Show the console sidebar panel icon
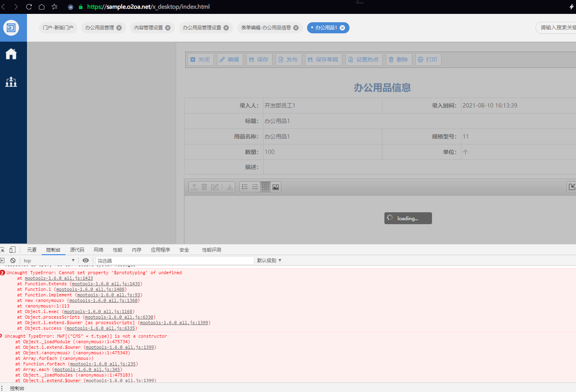The image size is (576, 392). pos(2,261)
